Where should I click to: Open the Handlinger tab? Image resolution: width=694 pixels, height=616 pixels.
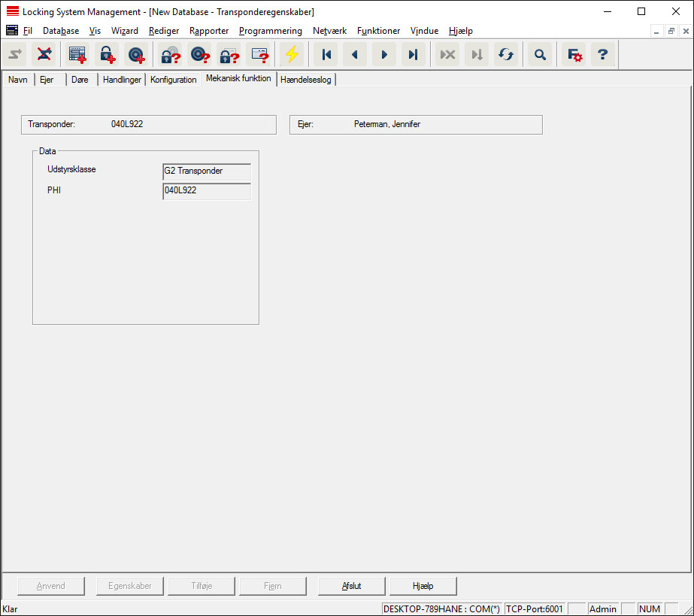click(122, 80)
